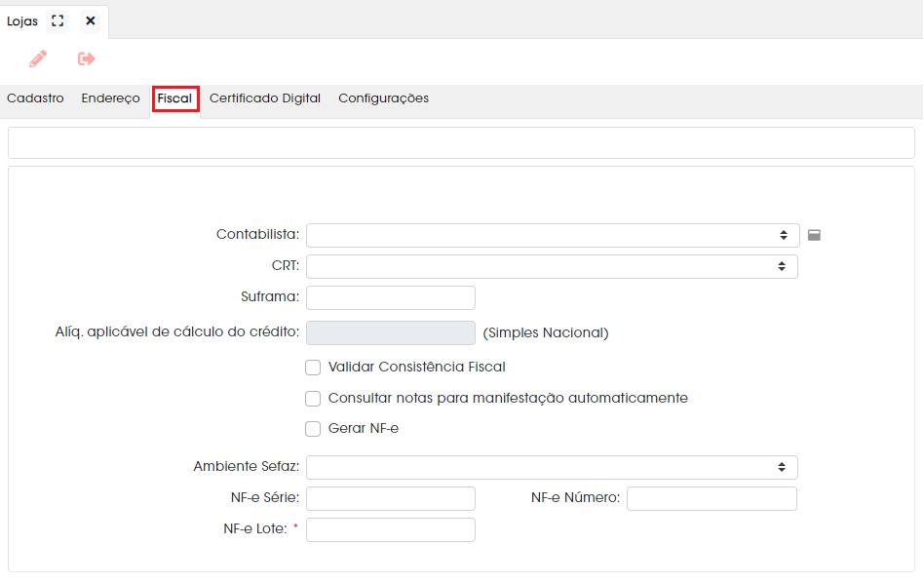Screen dimensions: 924x583
Task: Focus the NF-e Série field
Action: point(391,499)
